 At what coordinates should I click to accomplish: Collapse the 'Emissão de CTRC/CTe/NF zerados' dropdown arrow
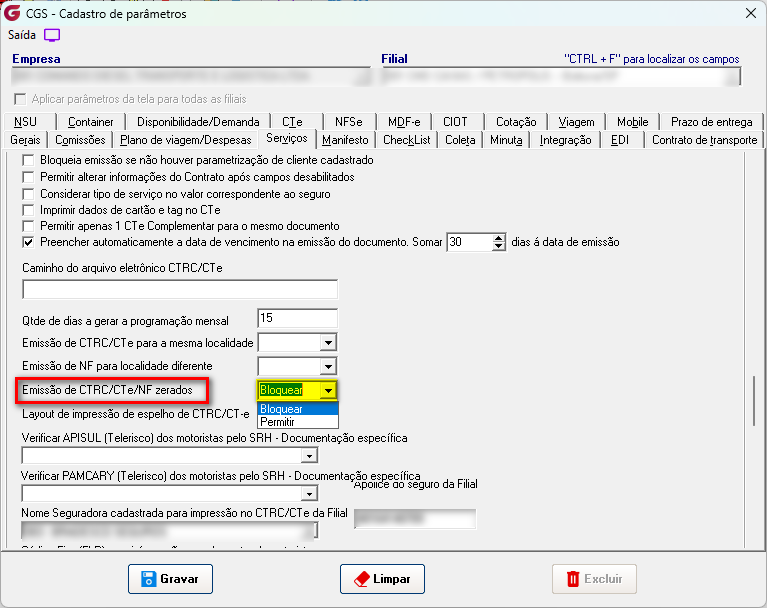(x=328, y=390)
